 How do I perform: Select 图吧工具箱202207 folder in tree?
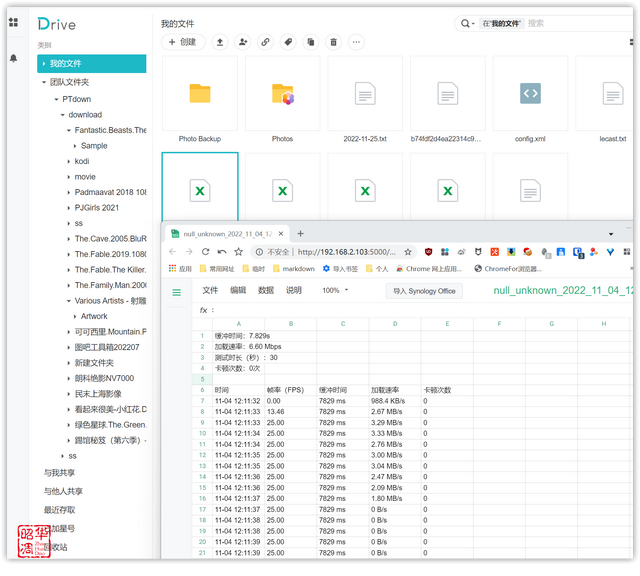(x=107, y=347)
